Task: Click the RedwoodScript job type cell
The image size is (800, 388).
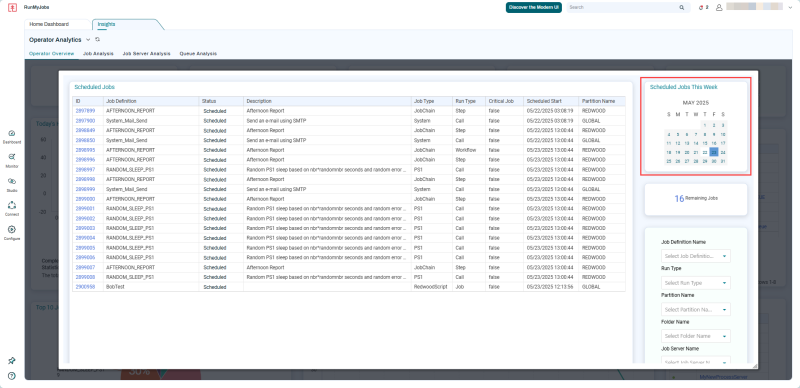Action: [432, 287]
